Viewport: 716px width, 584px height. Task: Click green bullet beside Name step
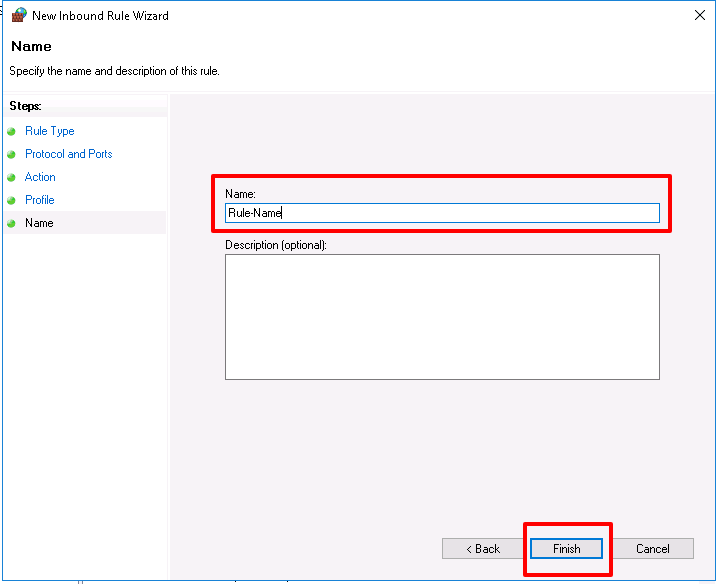pos(11,223)
